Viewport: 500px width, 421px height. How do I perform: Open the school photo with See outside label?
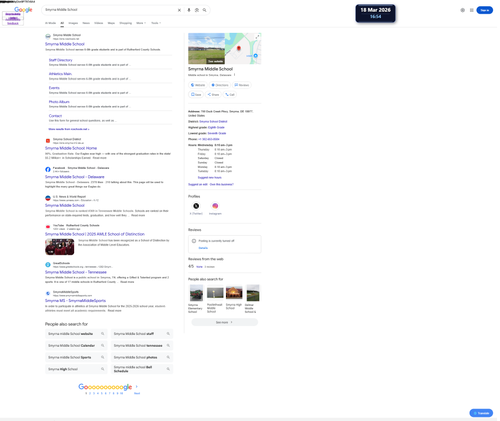(206, 48)
